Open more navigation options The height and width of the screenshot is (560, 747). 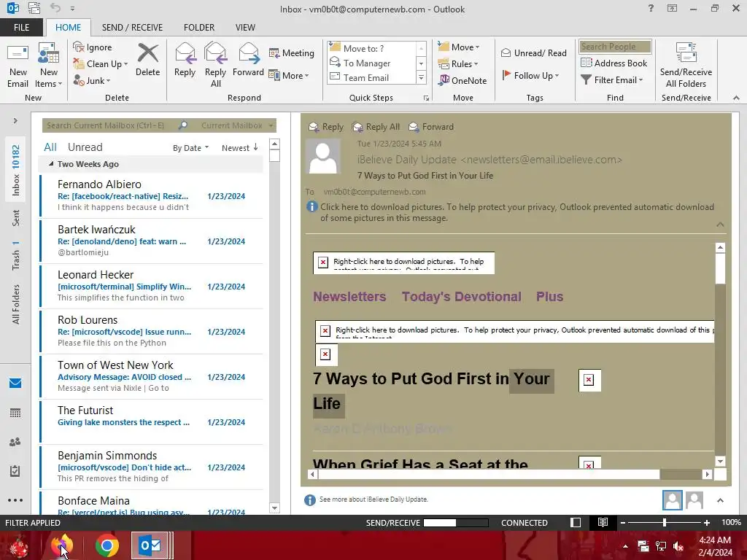(15, 500)
